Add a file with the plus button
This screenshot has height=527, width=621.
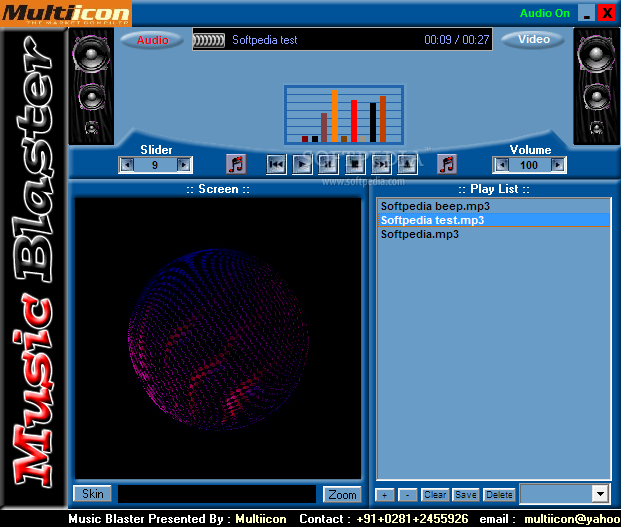point(385,495)
